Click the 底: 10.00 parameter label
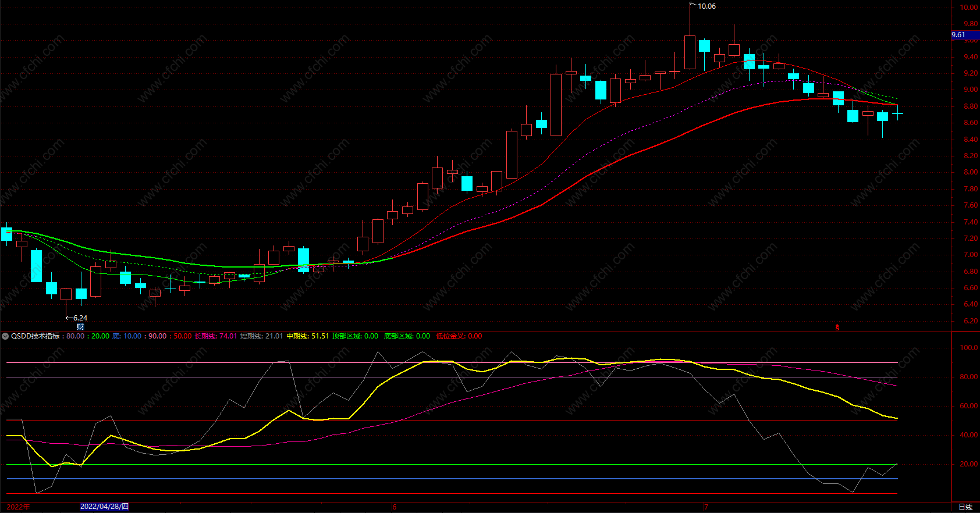The image size is (980, 513). (127, 336)
